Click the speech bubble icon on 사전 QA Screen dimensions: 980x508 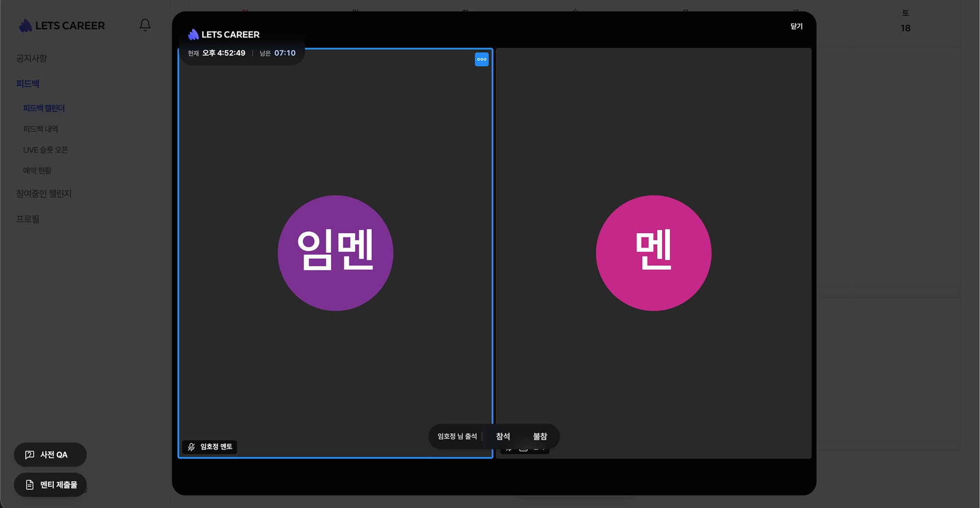point(30,455)
